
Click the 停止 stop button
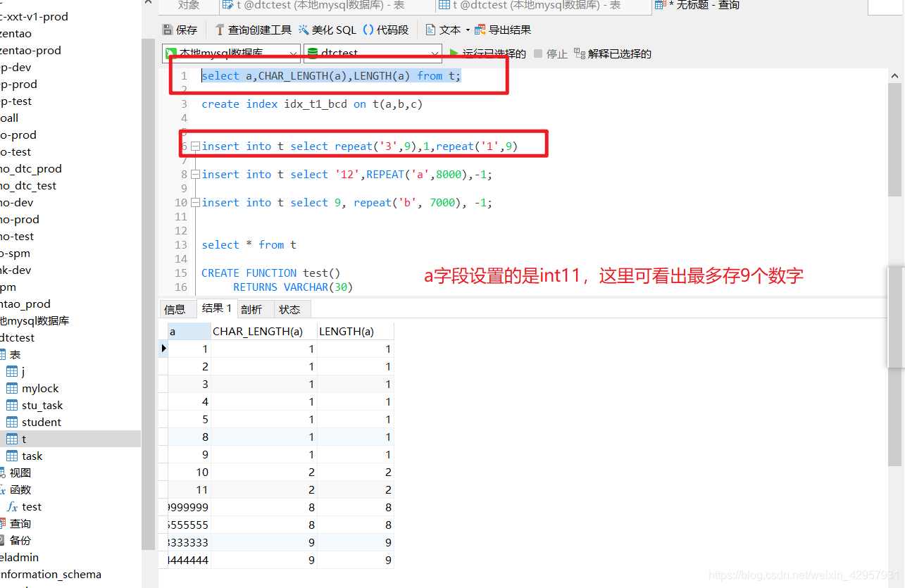coord(550,54)
